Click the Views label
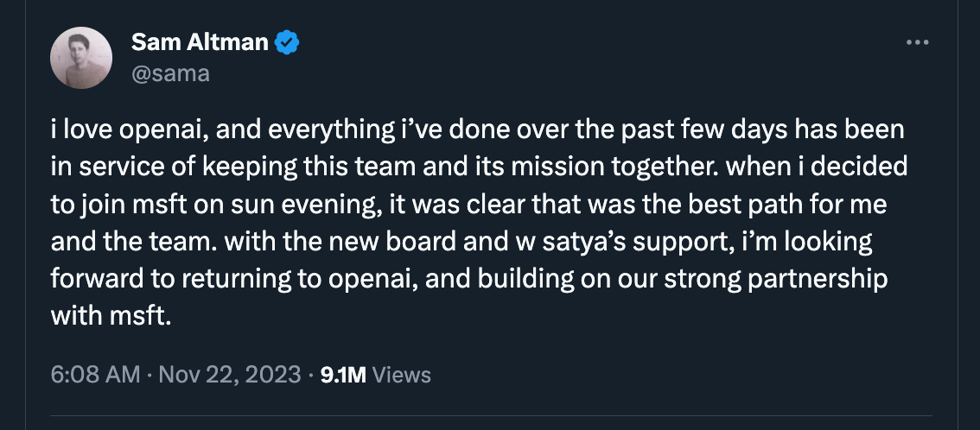Screen dimensions: 980x430 (402, 375)
